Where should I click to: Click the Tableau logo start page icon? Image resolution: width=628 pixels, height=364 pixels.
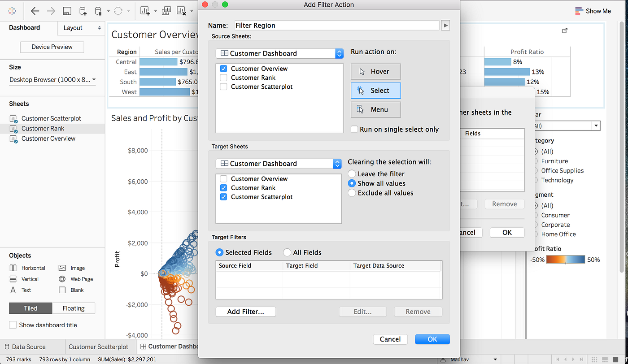click(x=12, y=11)
